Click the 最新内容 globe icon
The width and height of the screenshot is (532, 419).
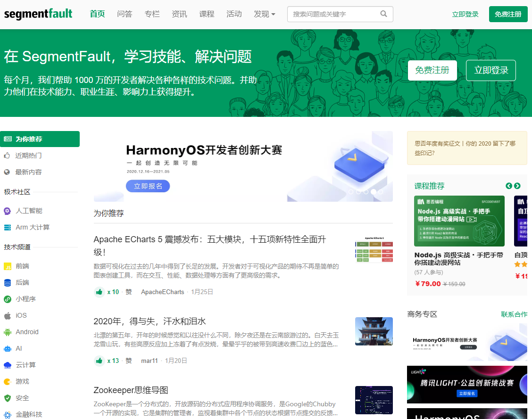tap(7, 172)
